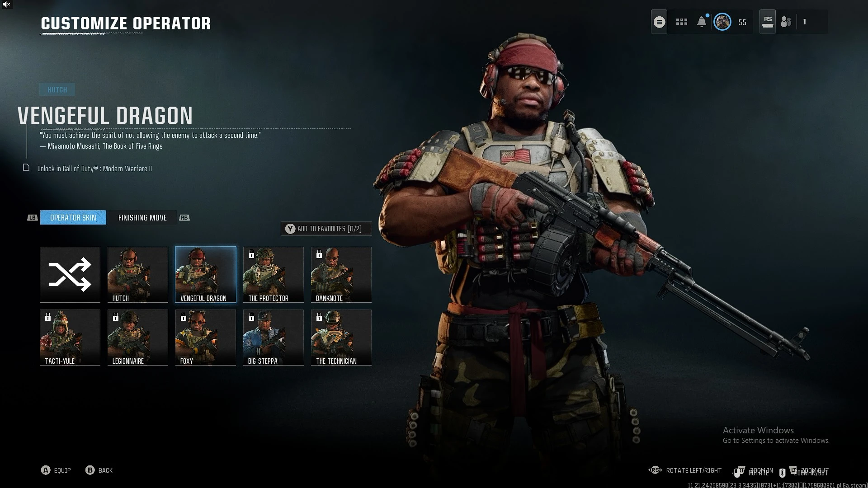The height and width of the screenshot is (488, 868).
Task: Select the Operator Skin tab
Action: click(x=73, y=217)
